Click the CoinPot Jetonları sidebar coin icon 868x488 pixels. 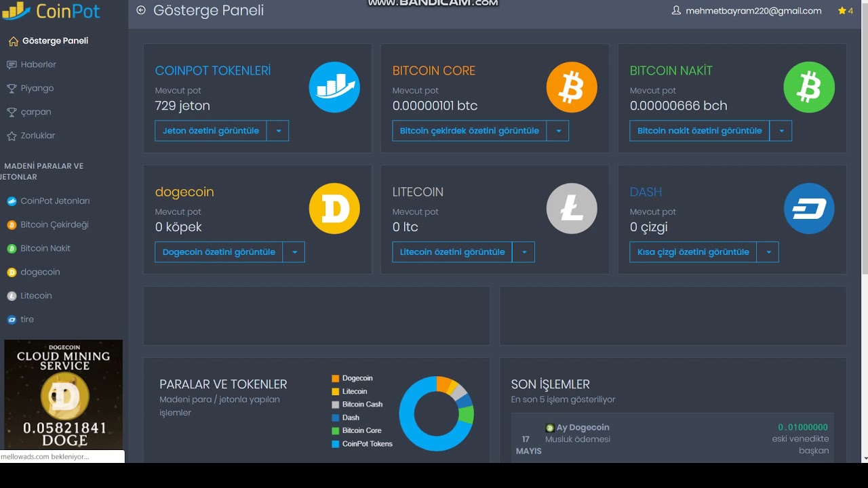pos(12,201)
